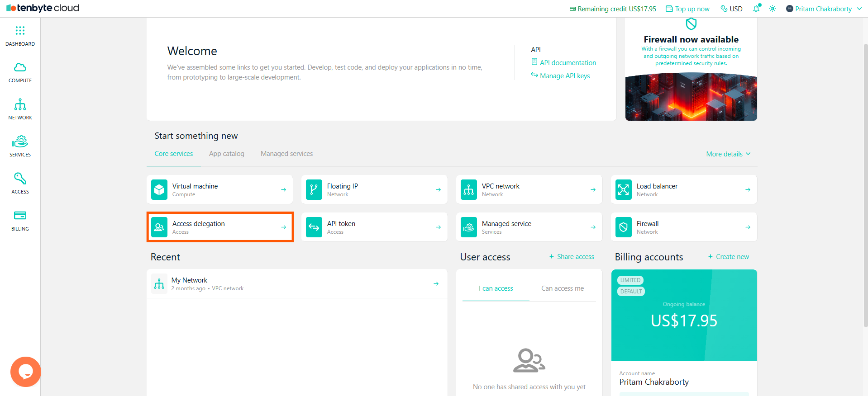Click the My Network recent item name
The width and height of the screenshot is (868, 396).
[x=189, y=280]
